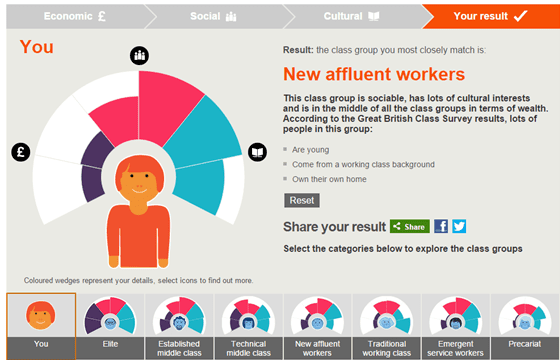Image resolution: width=560 pixels, height=360 pixels.
Task: Reset the class calculator
Action: click(x=302, y=200)
